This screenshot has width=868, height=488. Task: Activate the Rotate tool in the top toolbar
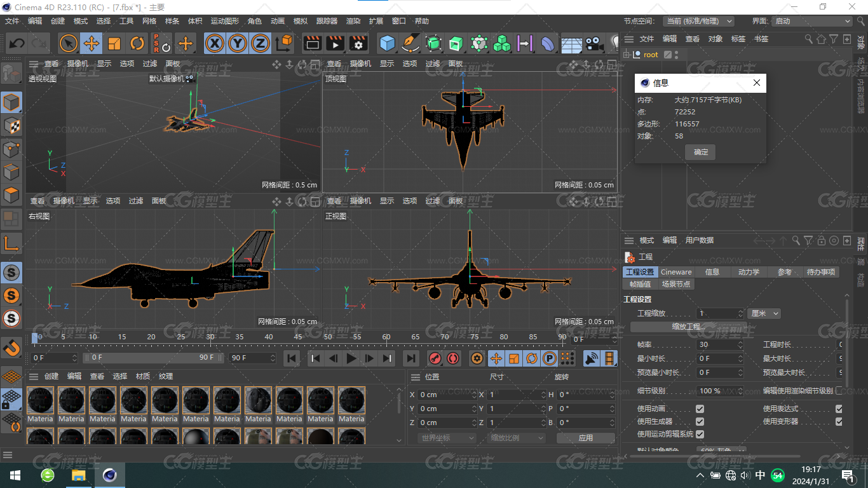point(137,43)
